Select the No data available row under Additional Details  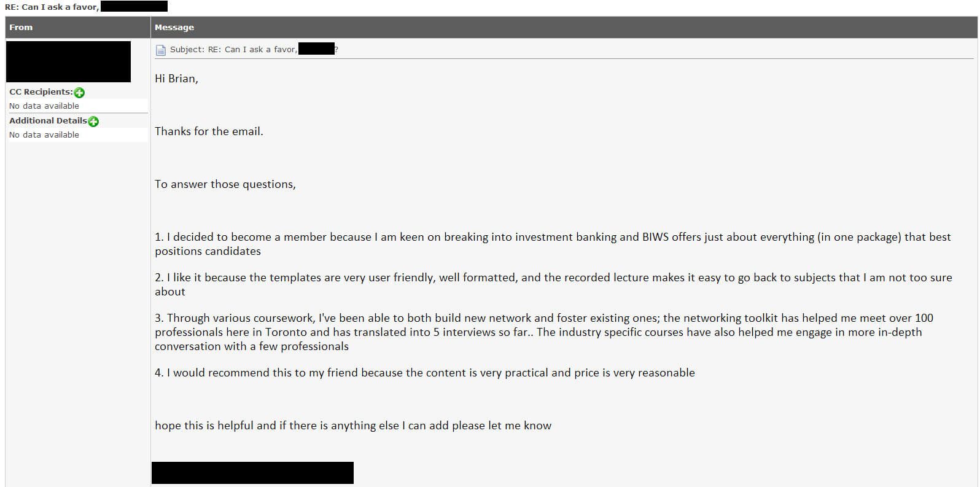(x=44, y=134)
